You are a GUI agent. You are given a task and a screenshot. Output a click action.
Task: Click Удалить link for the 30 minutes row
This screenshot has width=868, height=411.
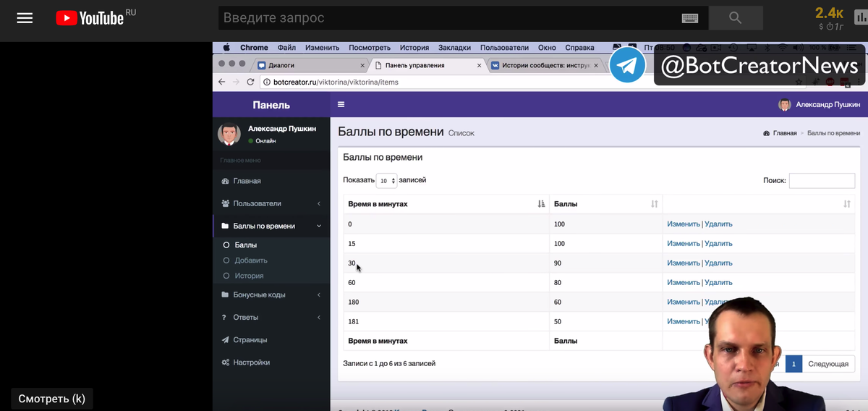(x=718, y=263)
